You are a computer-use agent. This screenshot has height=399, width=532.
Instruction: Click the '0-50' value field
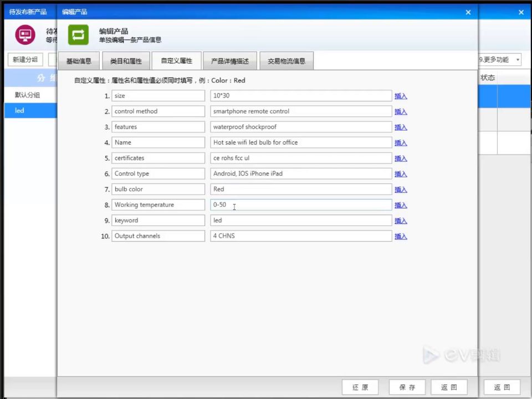coord(301,205)
